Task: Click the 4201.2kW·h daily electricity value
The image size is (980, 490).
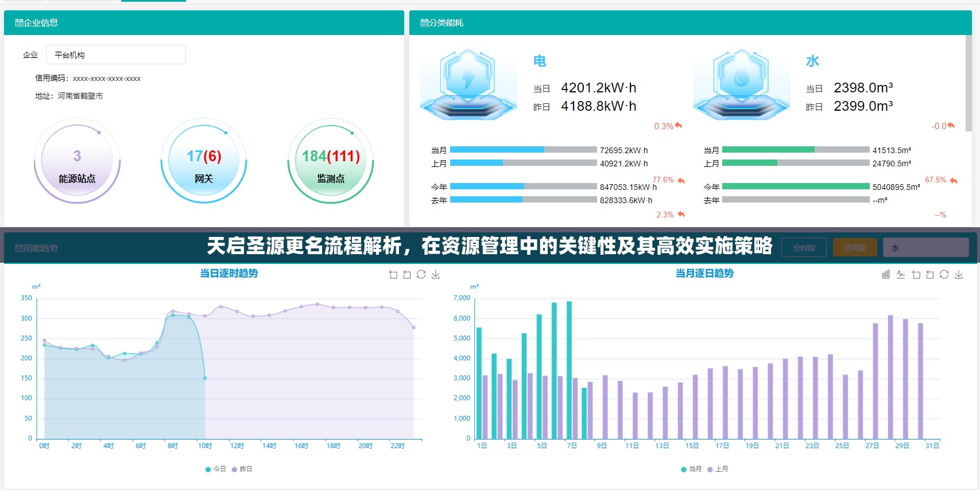Action: (599, 88)
